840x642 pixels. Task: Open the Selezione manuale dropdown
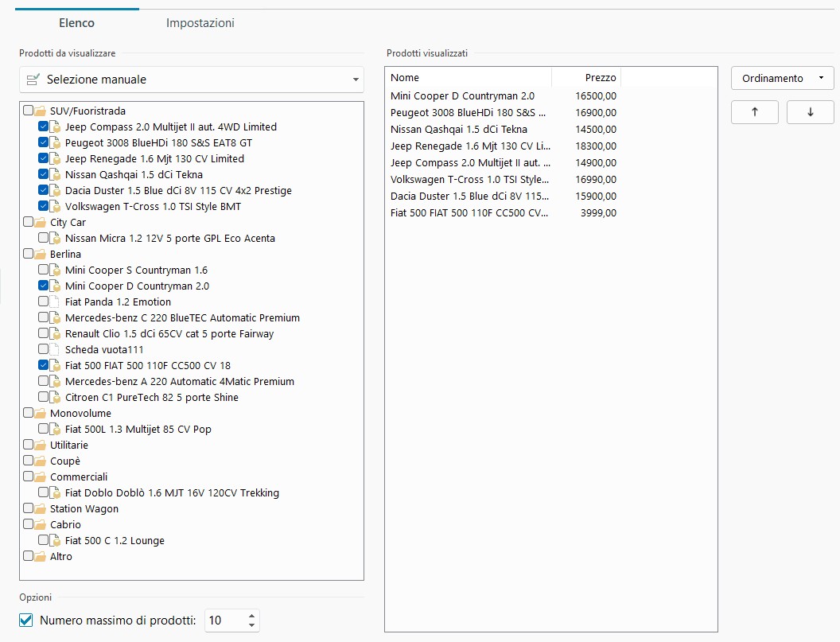click(x=192, y=80)
